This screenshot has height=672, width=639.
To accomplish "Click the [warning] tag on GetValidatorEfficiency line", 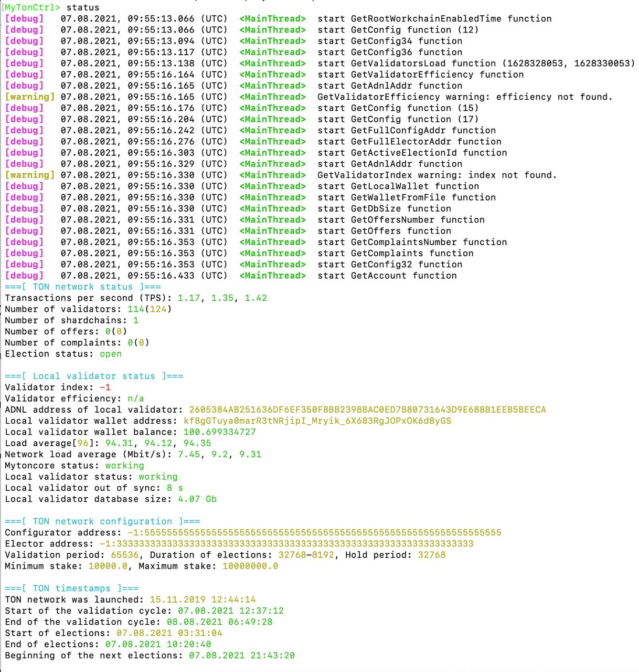I will click(30, 97).
